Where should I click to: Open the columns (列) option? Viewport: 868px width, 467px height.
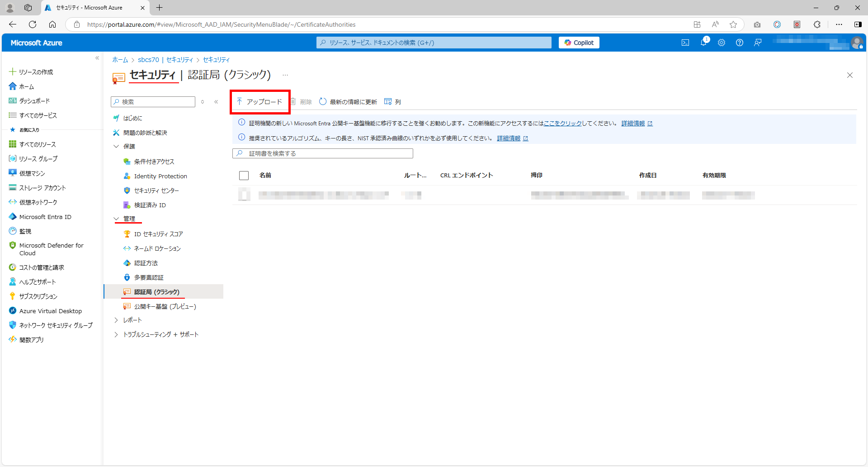coord(392,102)
